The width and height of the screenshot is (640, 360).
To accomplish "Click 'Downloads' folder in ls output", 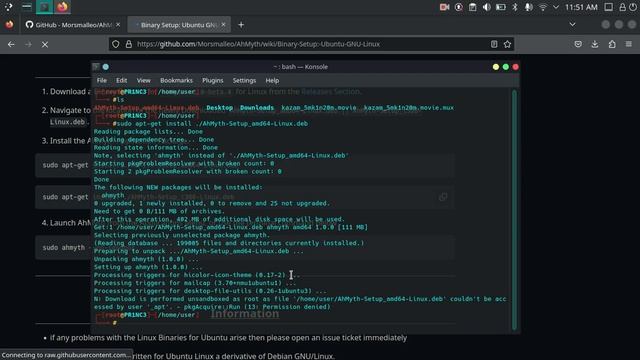I will pos(257,108).
